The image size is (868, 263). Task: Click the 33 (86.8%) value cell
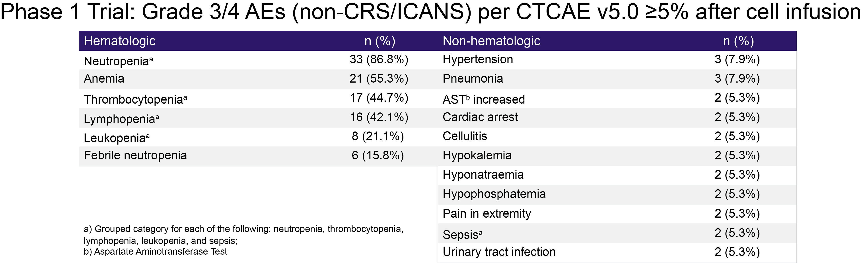point(379,60)
